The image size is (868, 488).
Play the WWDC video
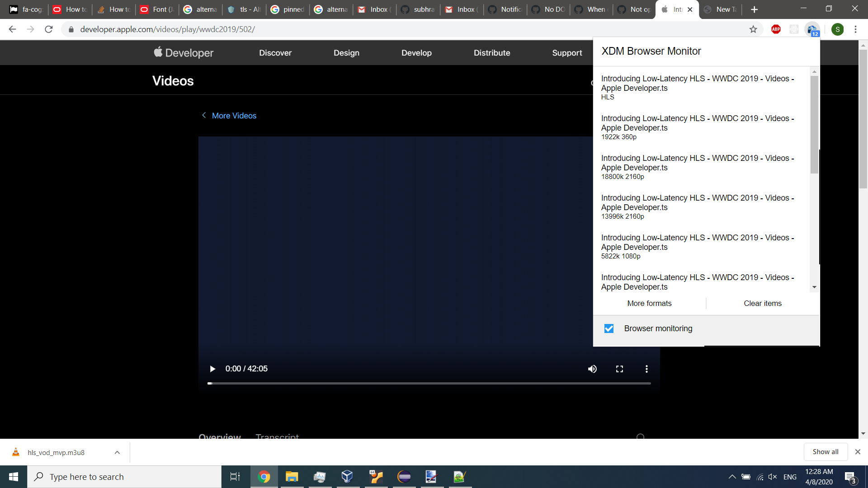coord(212,369)
